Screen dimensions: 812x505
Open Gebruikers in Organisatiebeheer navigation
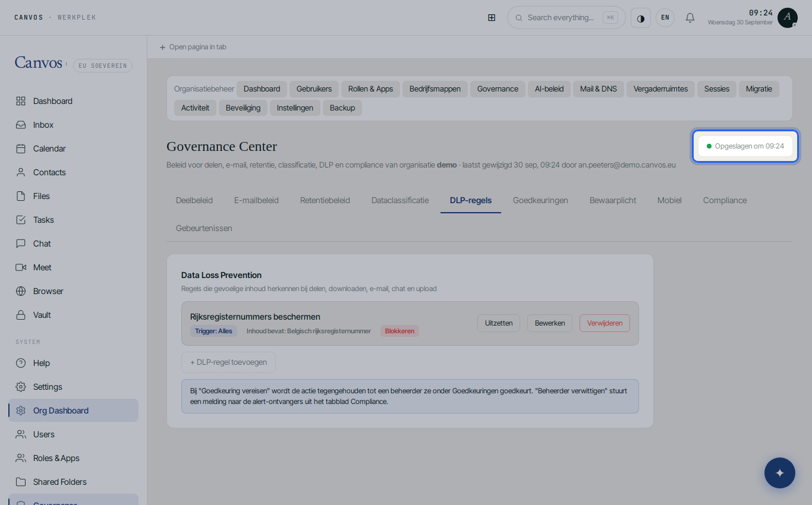tap(314, 89)
